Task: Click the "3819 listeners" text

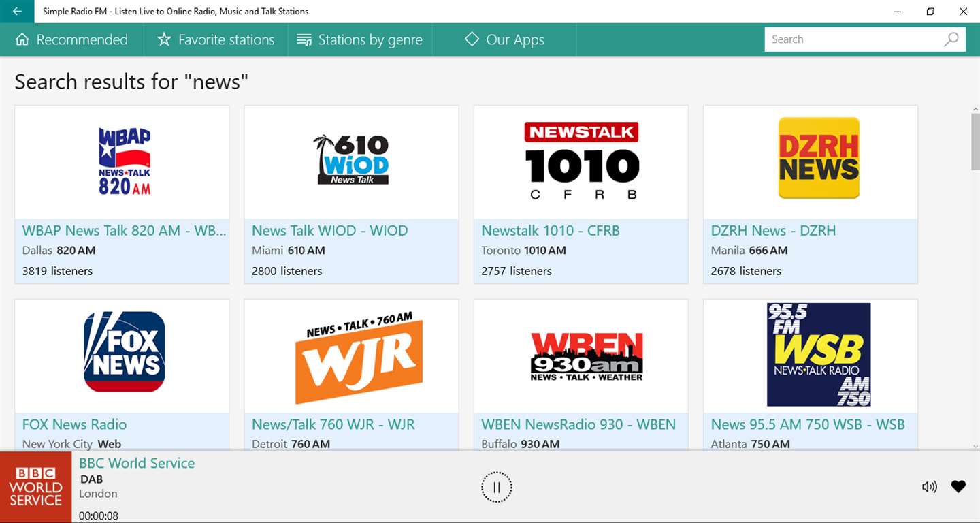Action: (57, 271)
